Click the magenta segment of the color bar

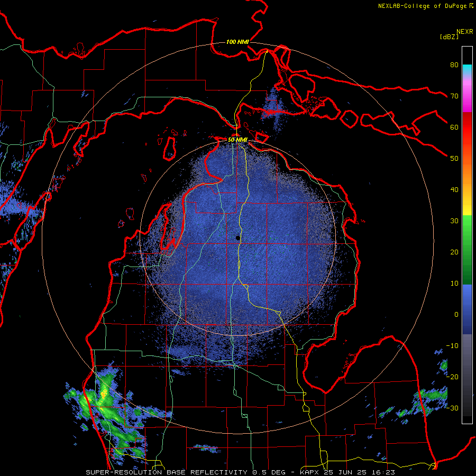(x=467, y=97)
